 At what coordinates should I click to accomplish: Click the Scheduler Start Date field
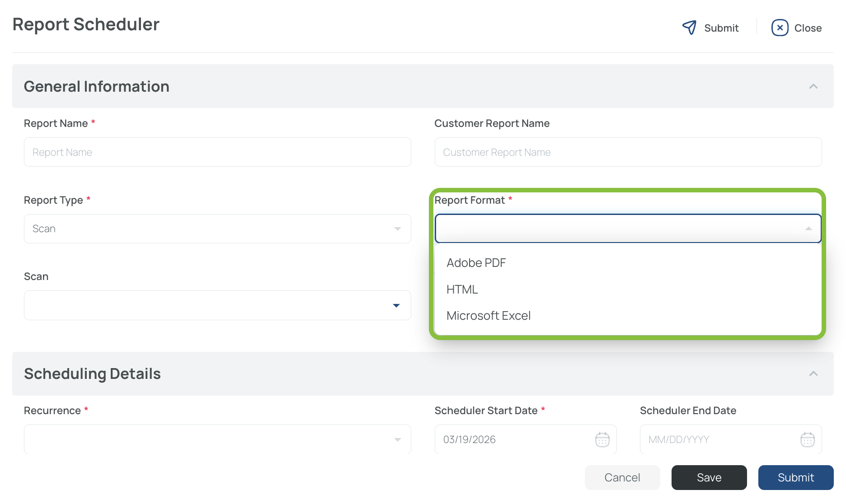[526, 439]
